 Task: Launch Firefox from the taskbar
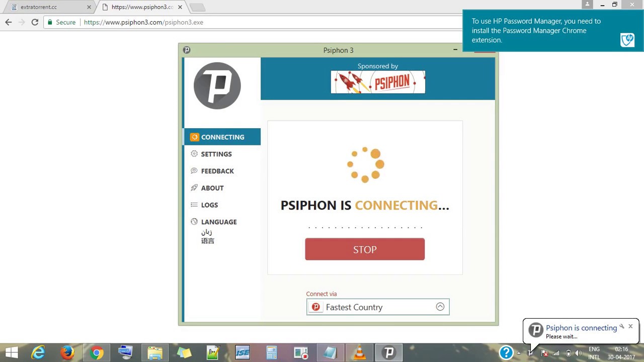click(x=67, y=352)
